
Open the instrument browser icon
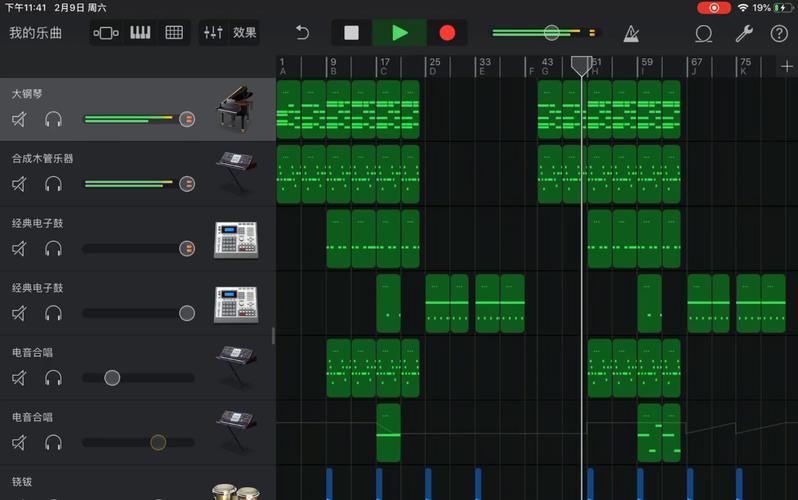106,33
